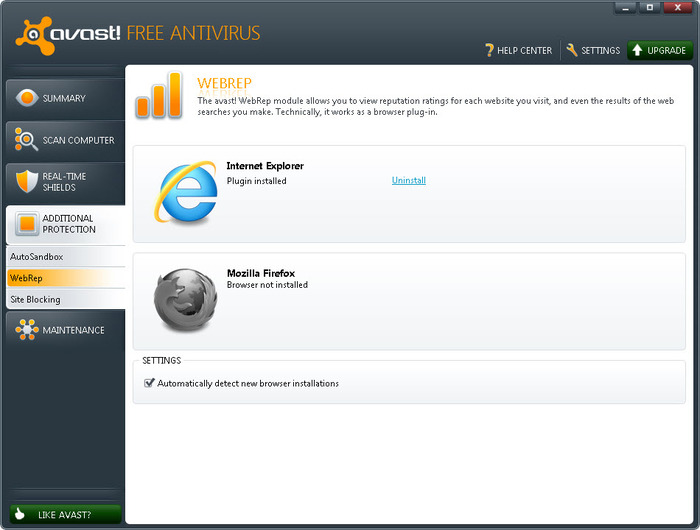Select the AutoSandbox sub-item
This screenshot has height=530, width=700.
[x=66, y=257]
